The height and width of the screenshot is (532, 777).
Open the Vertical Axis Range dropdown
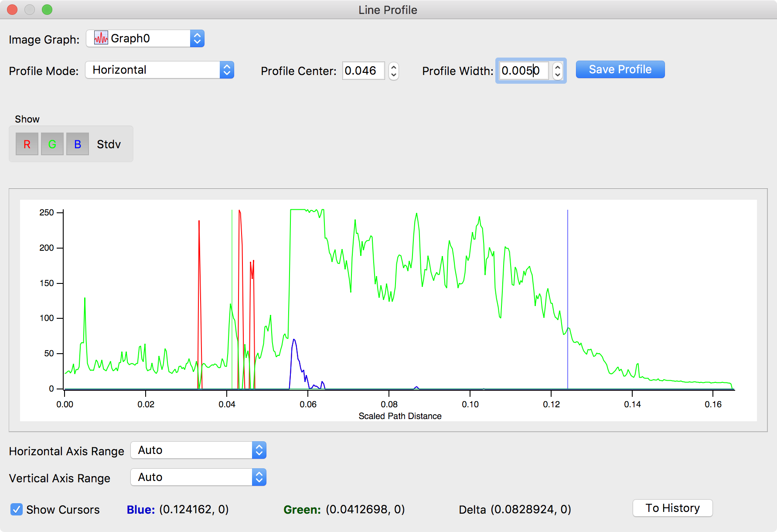(198, 477)
